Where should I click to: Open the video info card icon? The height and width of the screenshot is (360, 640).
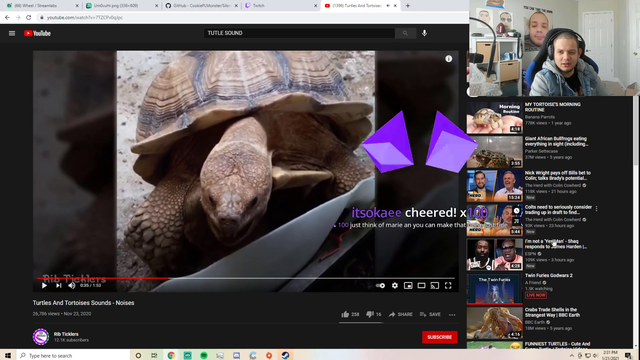449,59
